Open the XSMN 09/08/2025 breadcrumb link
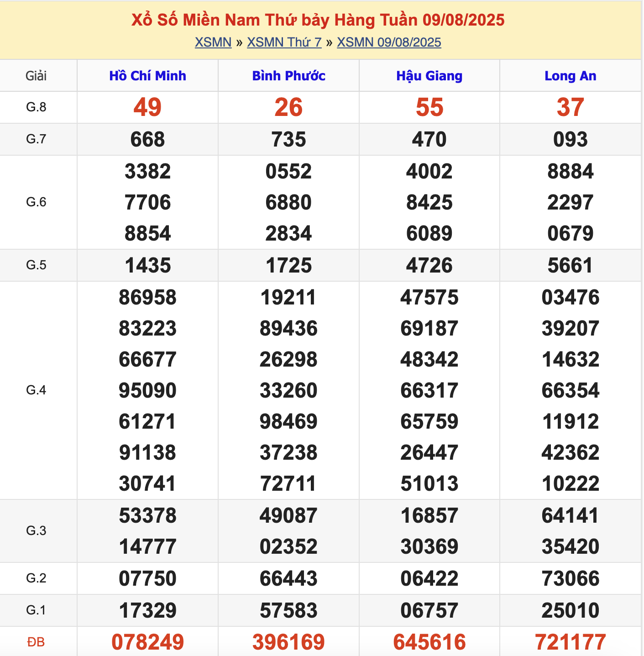 click(389, 42)
